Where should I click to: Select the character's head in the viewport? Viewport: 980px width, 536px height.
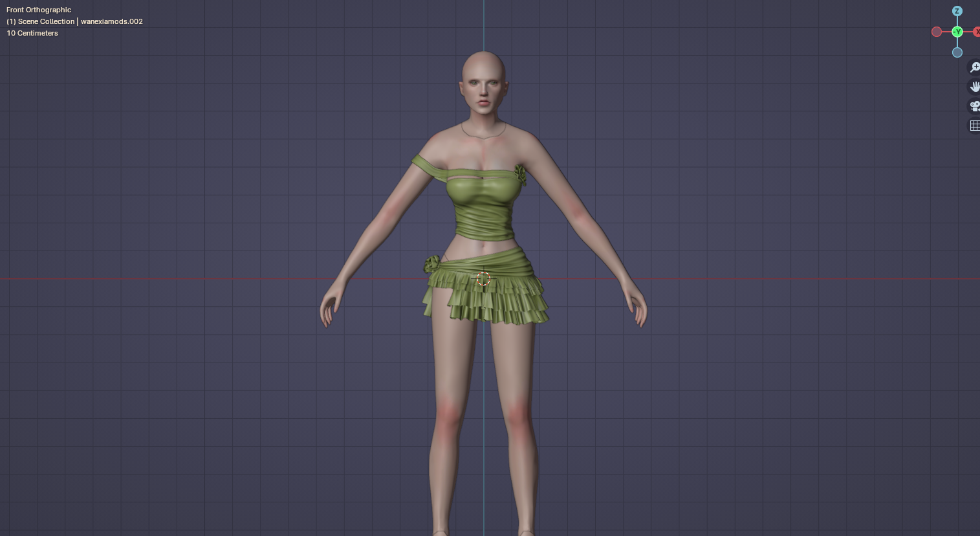click(x=483, y=84)
